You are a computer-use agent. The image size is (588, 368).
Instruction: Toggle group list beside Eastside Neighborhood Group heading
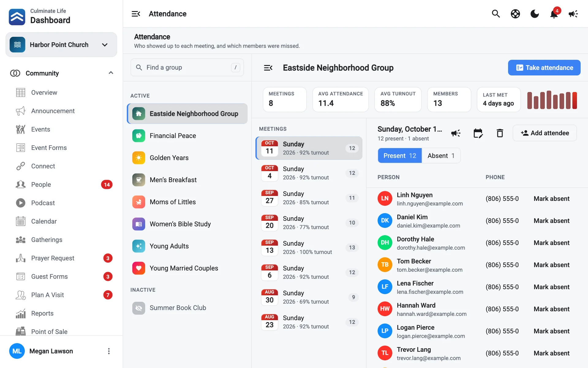pos(268,68)
